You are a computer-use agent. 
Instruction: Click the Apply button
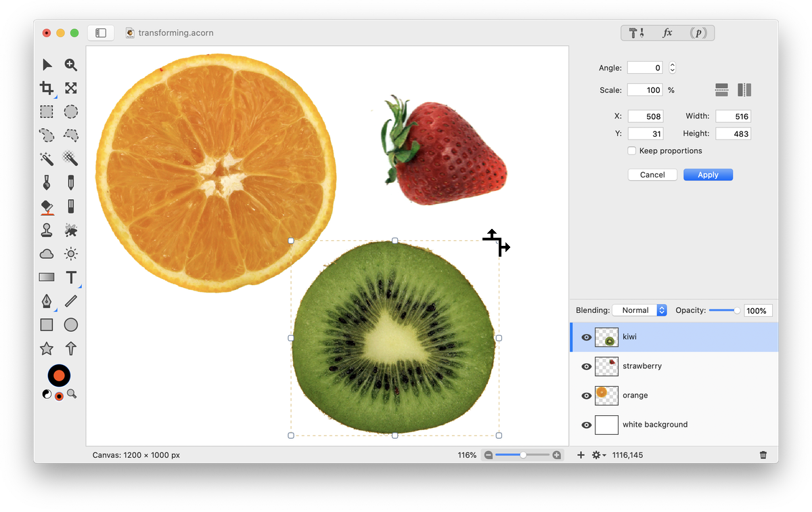708,175
